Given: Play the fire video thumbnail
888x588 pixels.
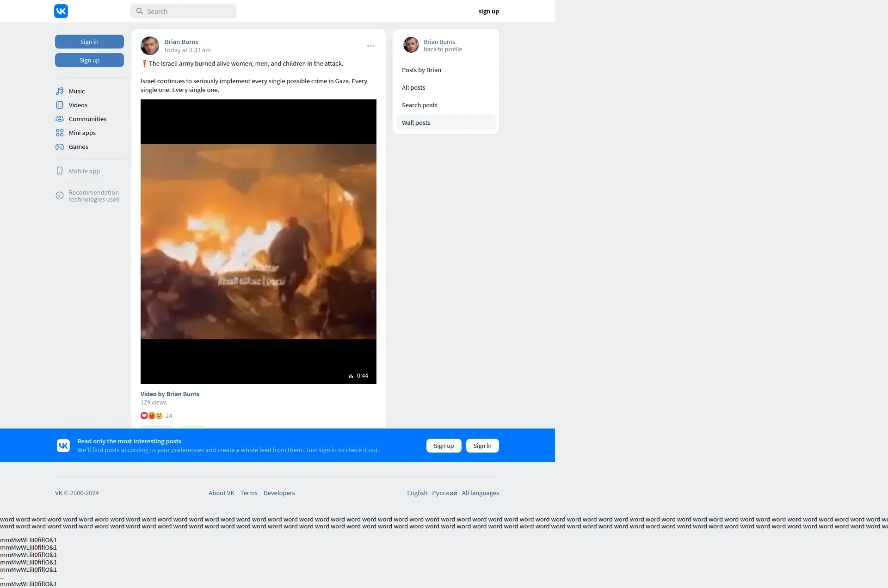Looking at the screenshot, I should click(x=258, y=241).
